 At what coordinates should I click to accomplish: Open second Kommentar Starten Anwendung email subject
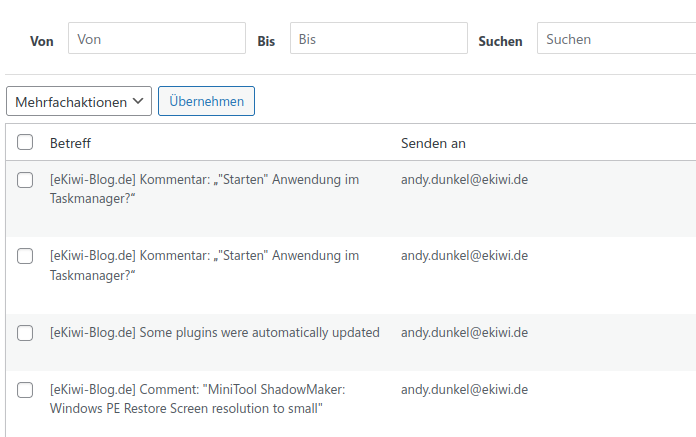click(x=204, y=265)
